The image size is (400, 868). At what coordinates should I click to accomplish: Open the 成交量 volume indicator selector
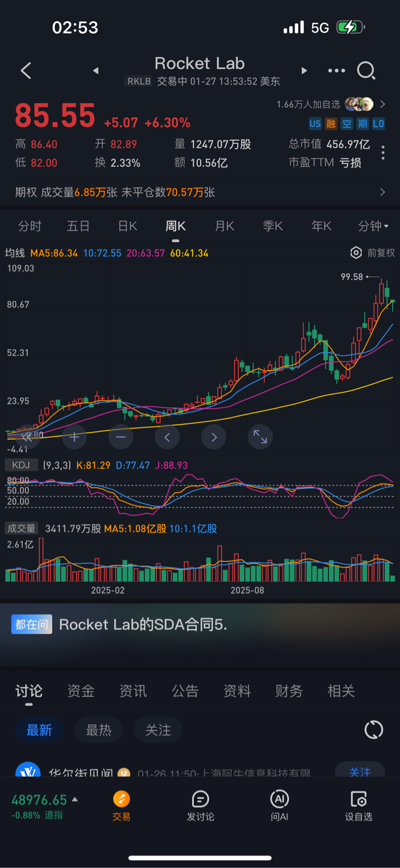[x=21, y=528]
